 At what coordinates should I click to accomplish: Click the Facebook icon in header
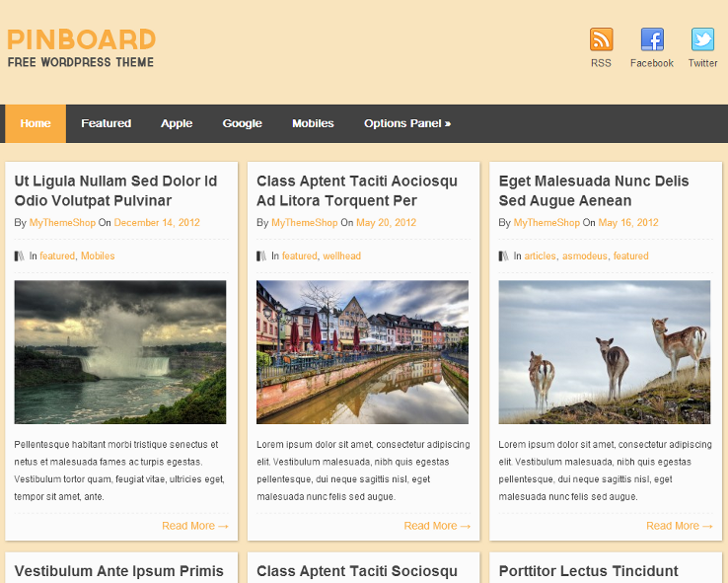(651, 39)
